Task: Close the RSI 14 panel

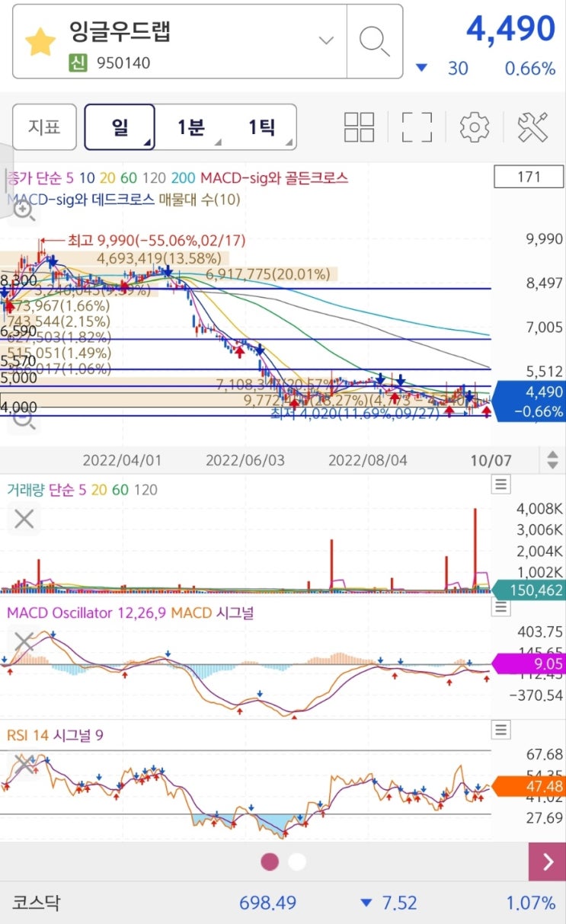Action: 24,765
